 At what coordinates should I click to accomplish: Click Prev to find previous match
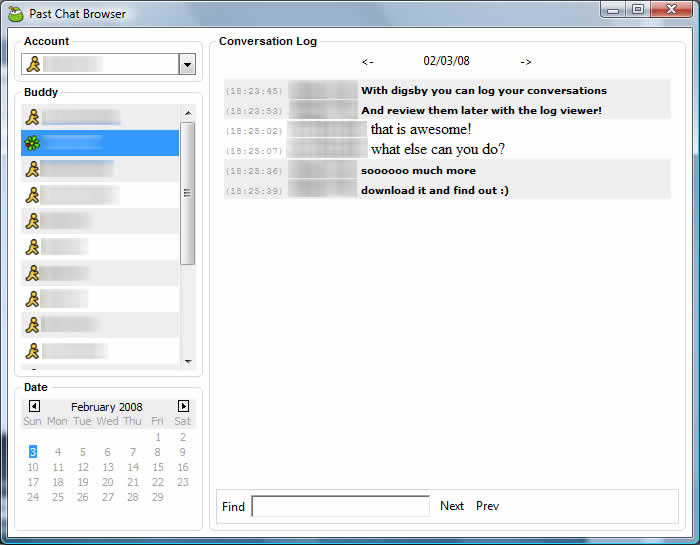pos(487,506)
